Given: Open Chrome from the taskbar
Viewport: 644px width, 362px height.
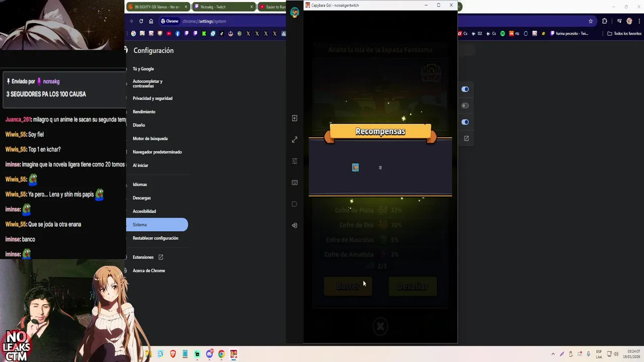Looking at the screenshot, I should pos(221,354).
